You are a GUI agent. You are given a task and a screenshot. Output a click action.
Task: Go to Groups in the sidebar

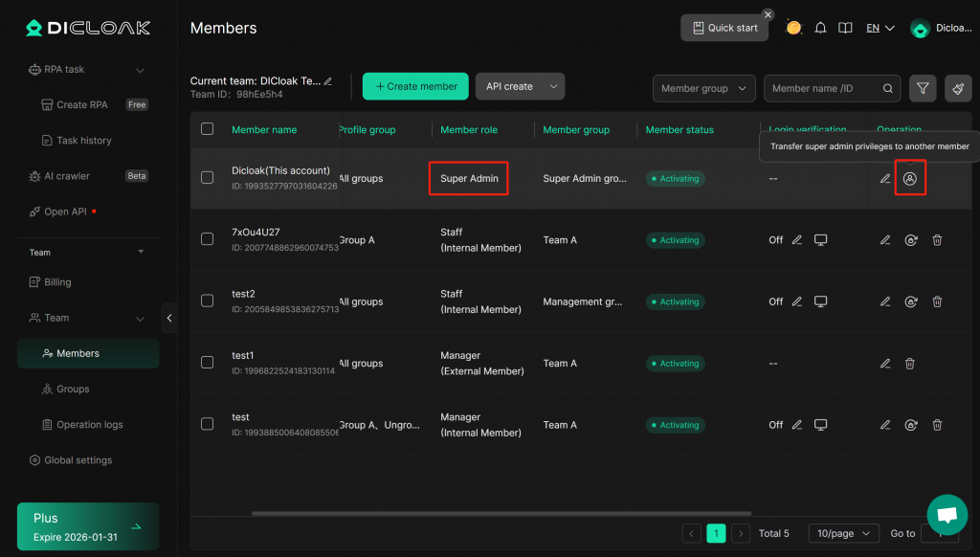click(x=73, y=389)
